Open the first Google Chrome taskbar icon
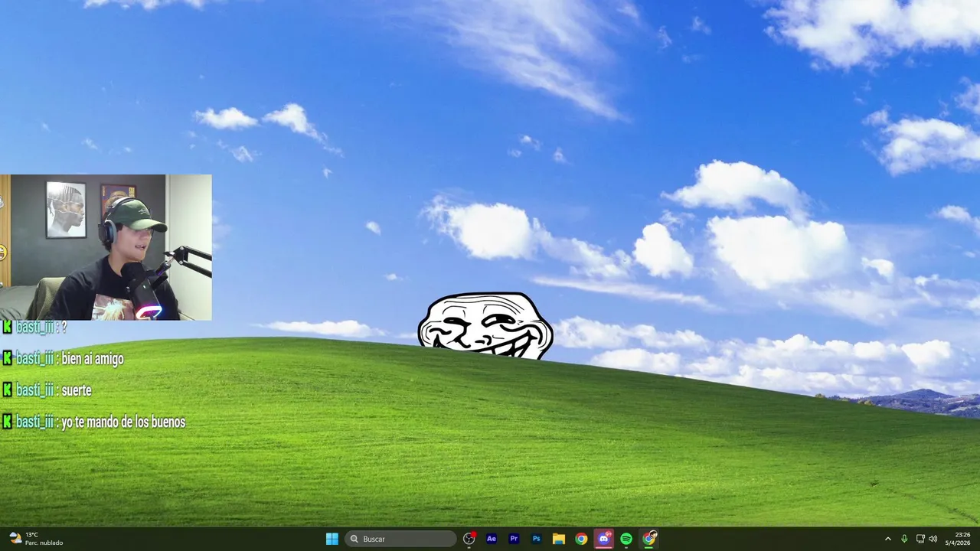The height and width of the screenshot is (551, 980). 581,539
